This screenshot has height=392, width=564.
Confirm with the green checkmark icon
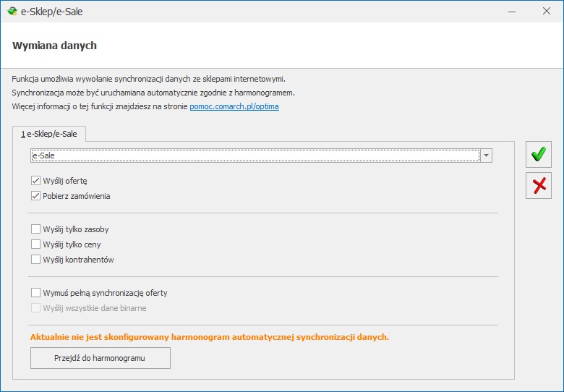click(x=539, y=154)
